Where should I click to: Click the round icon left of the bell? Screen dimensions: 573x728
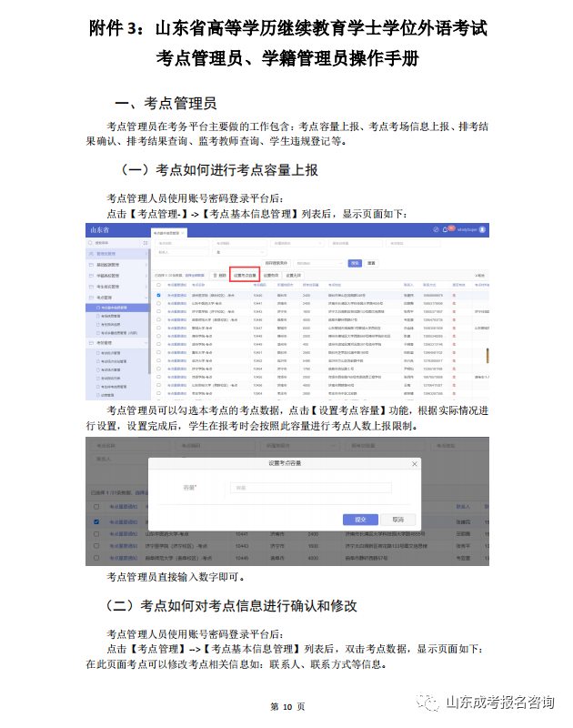pos(436,229)
